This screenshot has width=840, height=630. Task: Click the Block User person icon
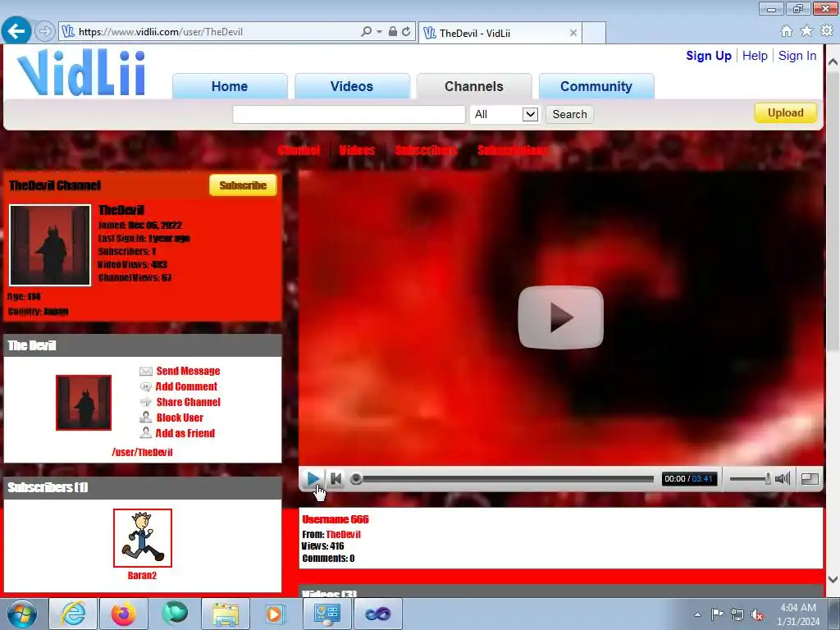tap(146, 418)
